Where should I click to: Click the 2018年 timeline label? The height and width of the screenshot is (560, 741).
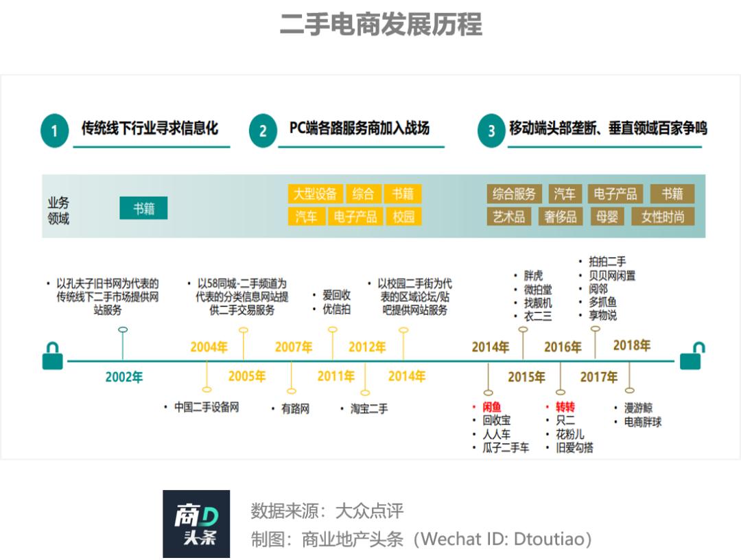[632, 345]
